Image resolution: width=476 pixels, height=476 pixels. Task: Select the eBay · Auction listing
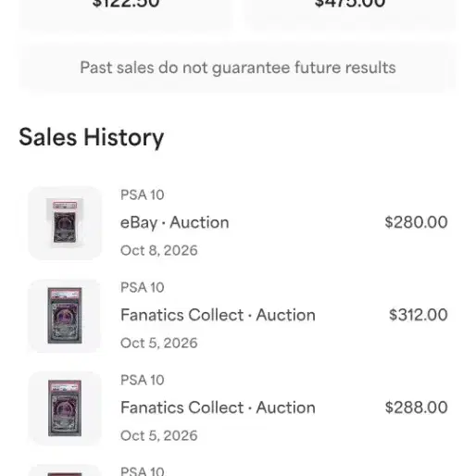pos(175,222)
